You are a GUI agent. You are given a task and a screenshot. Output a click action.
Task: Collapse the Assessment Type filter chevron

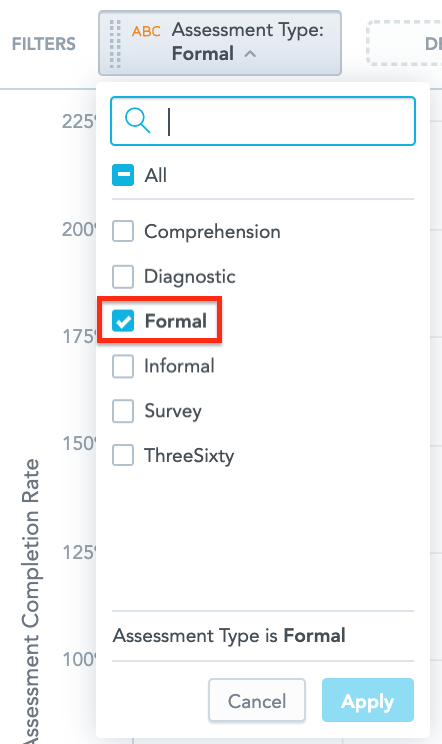(250, 54)
